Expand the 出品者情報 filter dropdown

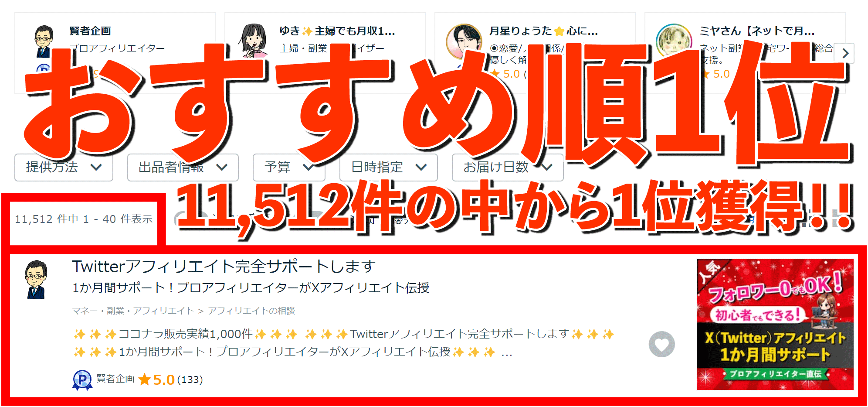(183, 167)
